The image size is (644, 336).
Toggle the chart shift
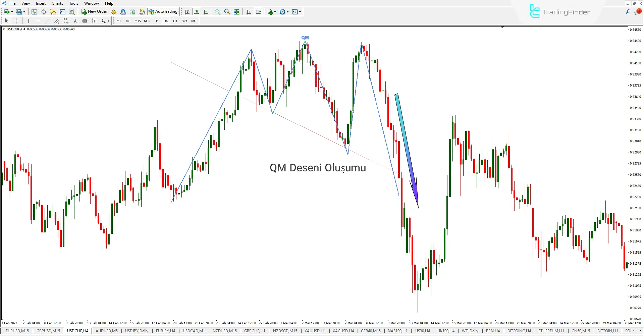pos(259,12)
